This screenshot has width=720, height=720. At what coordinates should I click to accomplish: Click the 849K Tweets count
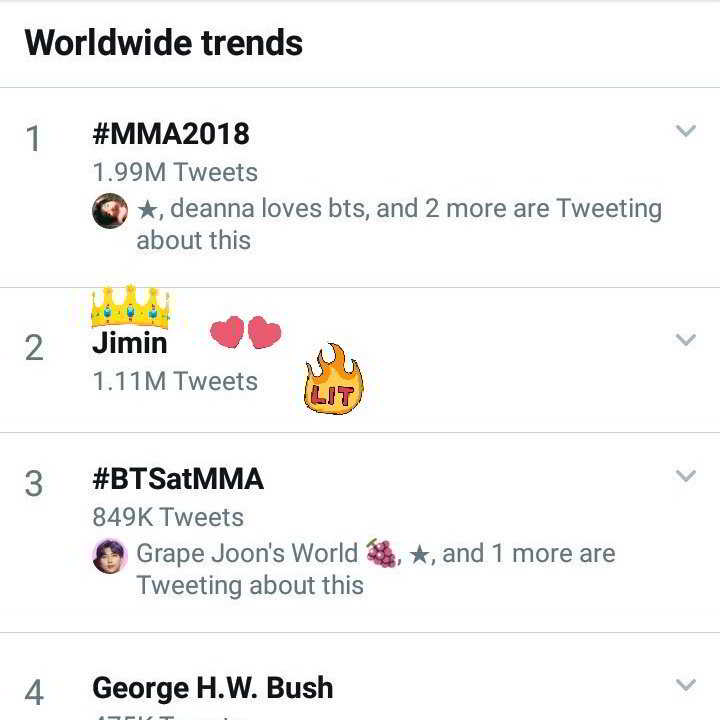[x=168, y=517]
